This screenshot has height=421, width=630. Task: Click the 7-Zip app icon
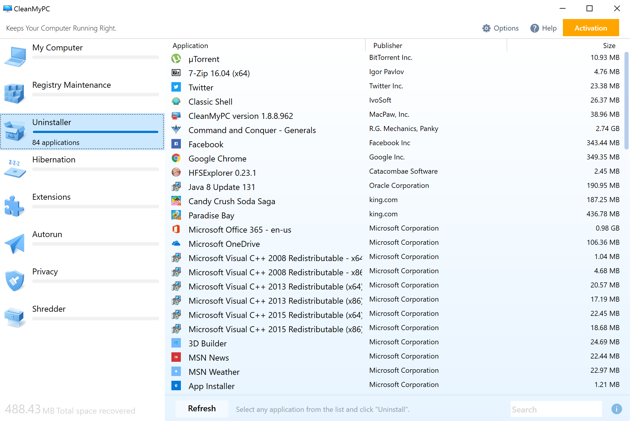[x=176, y=73]
